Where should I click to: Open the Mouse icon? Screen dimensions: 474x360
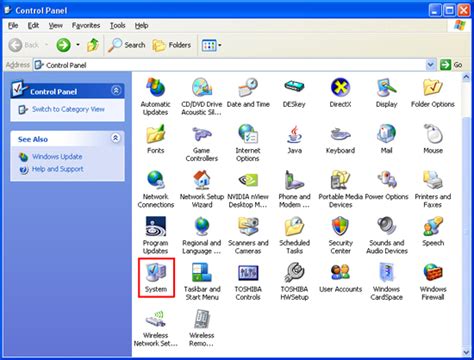tap(433, 139)
